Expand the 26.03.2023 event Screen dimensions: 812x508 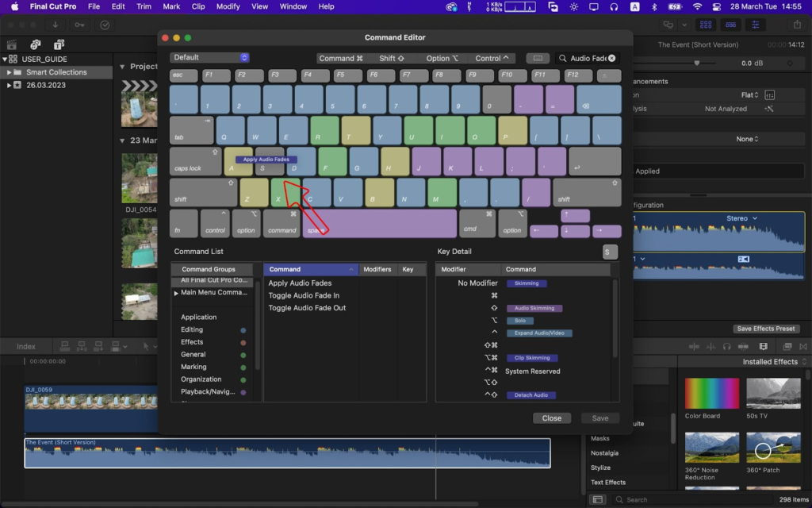(8, 85)
